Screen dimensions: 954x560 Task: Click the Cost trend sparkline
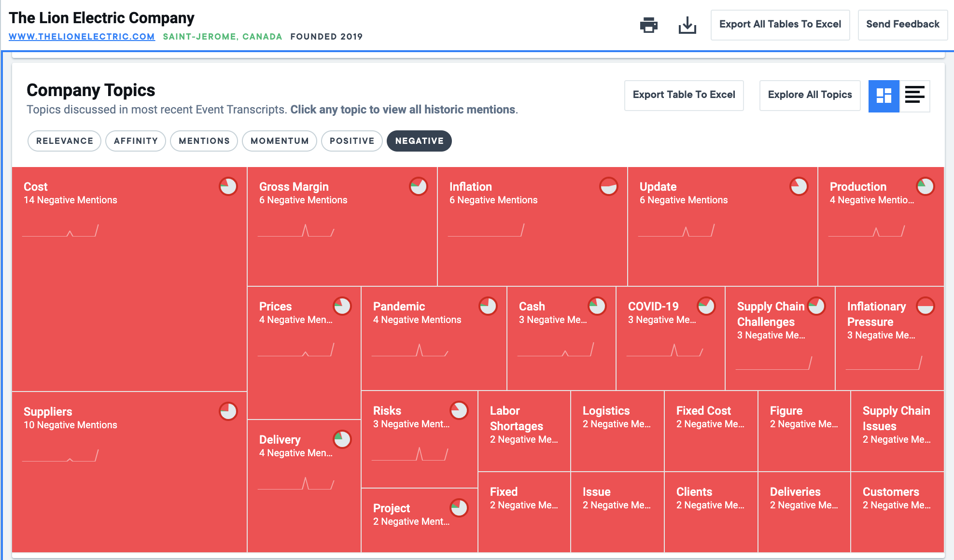pos(60,230)
